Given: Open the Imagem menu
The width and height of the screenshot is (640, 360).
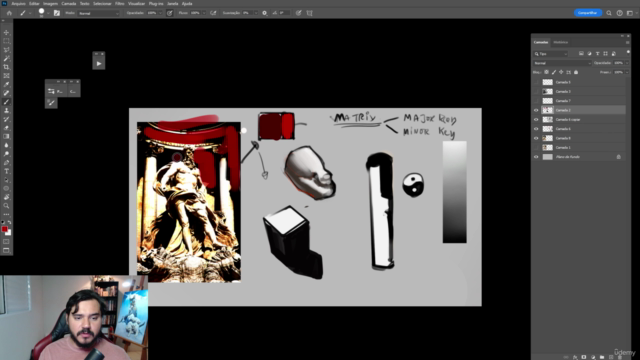Looking at the screenshot, I should [50, 4].
